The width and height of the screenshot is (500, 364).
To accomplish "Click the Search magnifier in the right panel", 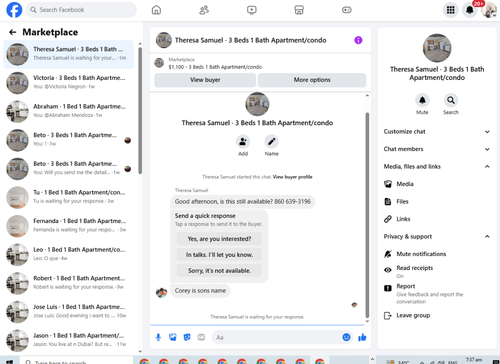I will click(451, 100).
